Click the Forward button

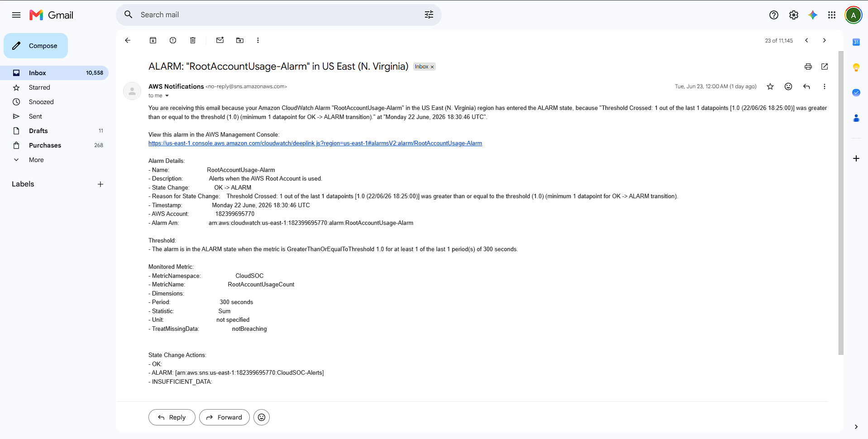tap(224, 417)
